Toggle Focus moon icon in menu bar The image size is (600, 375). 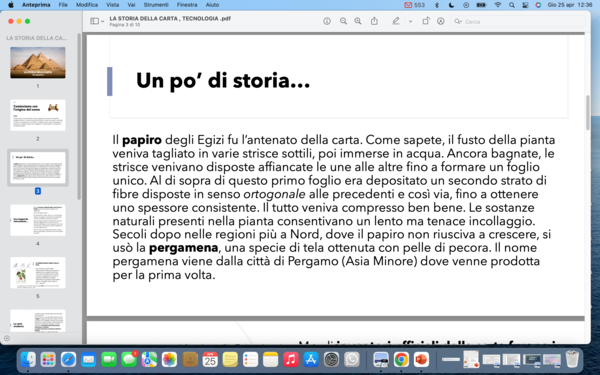pos(451,5)
